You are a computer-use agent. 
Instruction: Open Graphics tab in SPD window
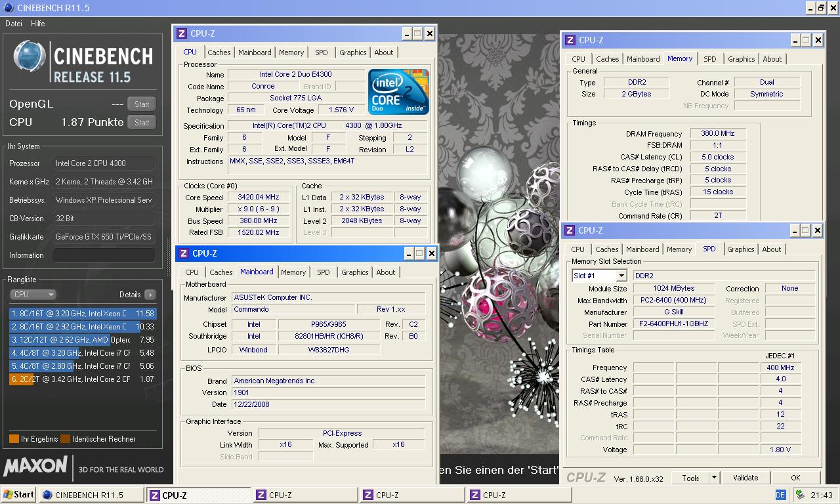click(741, 249)
